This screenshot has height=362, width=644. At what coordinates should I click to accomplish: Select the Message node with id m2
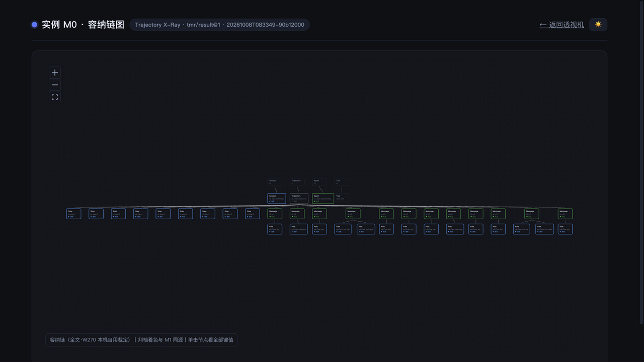coord(297,214)
